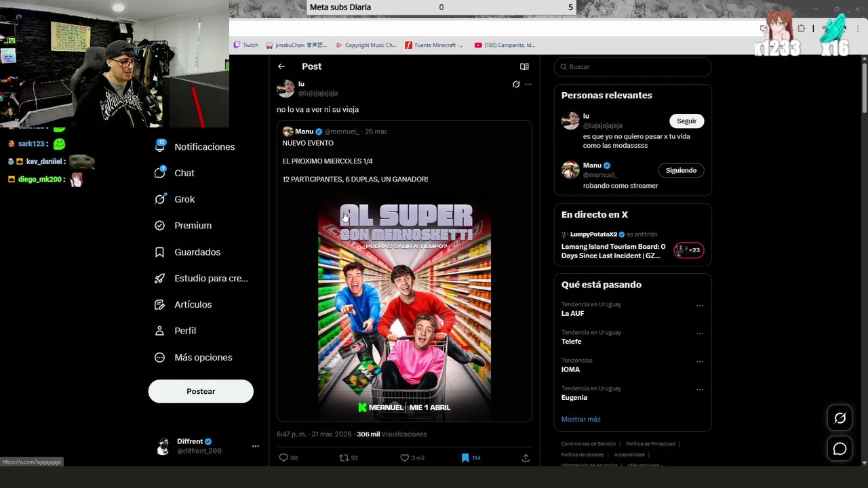Expand Más opciones in the sidebar
The width and height of the screenshot is (868, 488).
193,357
